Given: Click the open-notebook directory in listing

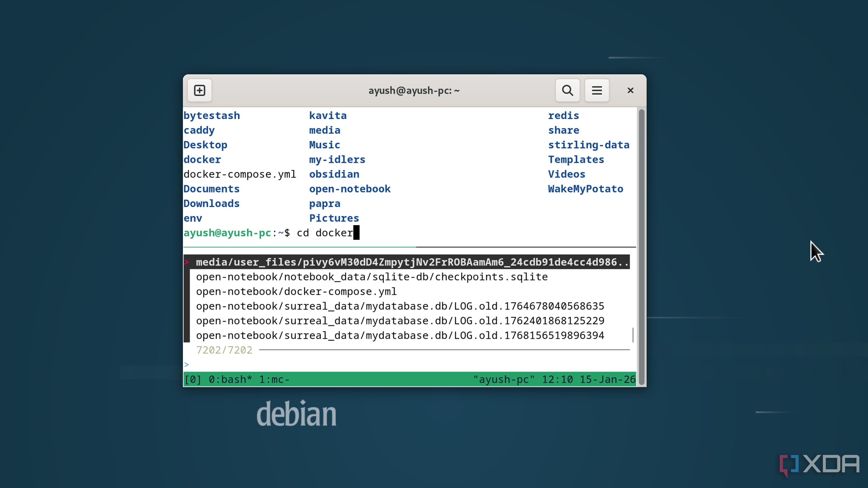Looking at the screenshot, I should (x=350, y=189).
